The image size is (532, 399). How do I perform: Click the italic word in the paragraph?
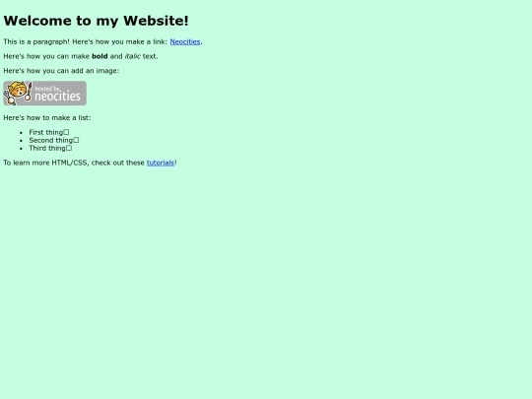132,56
